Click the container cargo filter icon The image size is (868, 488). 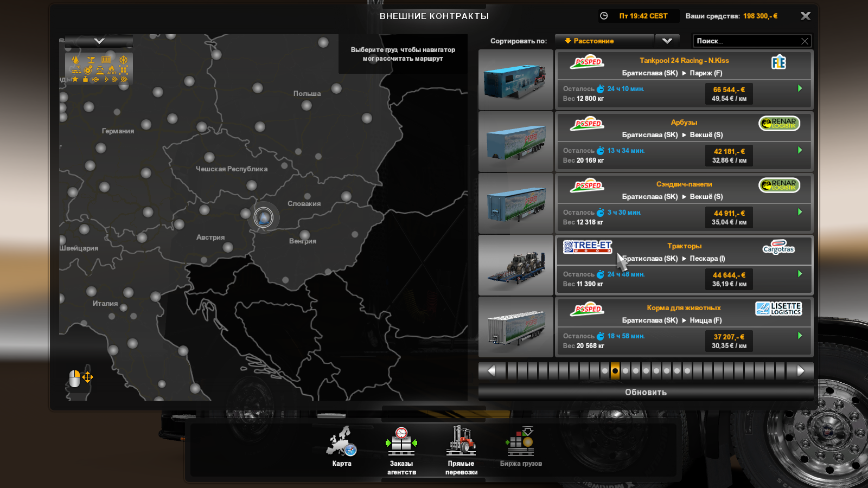(x=106, y=60)
